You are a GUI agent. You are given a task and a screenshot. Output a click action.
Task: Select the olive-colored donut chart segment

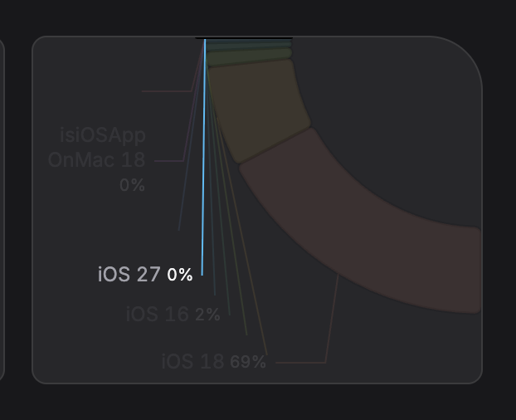pos(257,112)
